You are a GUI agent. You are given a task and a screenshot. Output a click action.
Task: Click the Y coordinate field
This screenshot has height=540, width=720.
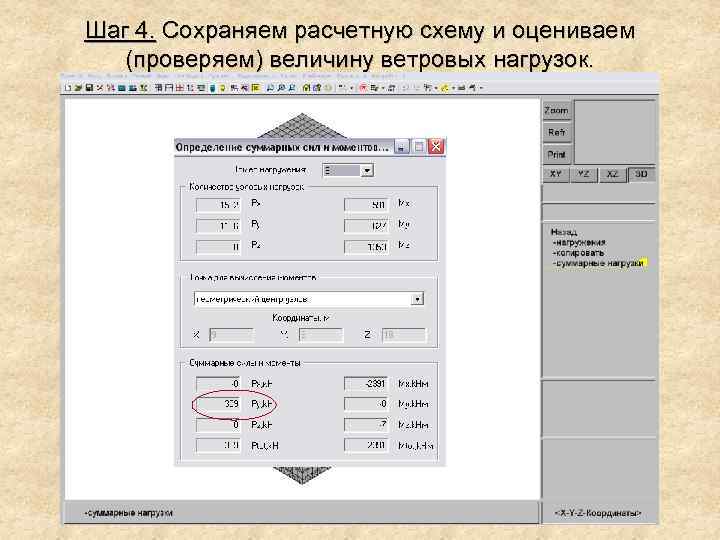click(321, 335)
